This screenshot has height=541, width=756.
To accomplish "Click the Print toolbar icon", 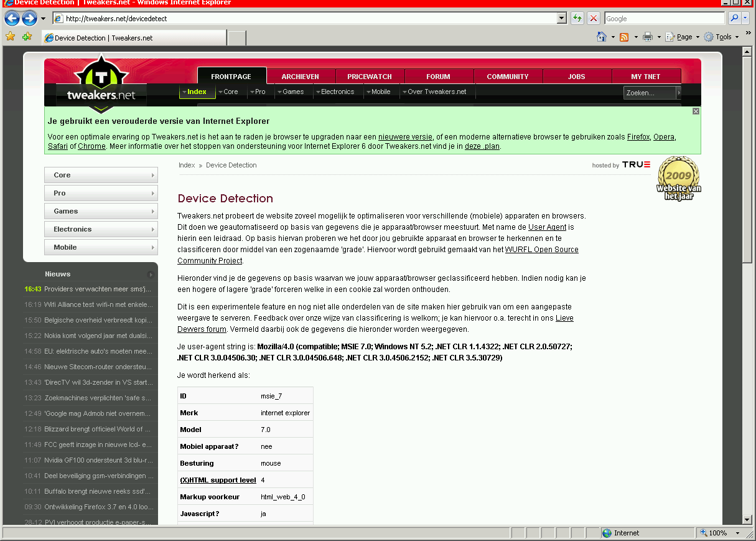I will [647, 37].
